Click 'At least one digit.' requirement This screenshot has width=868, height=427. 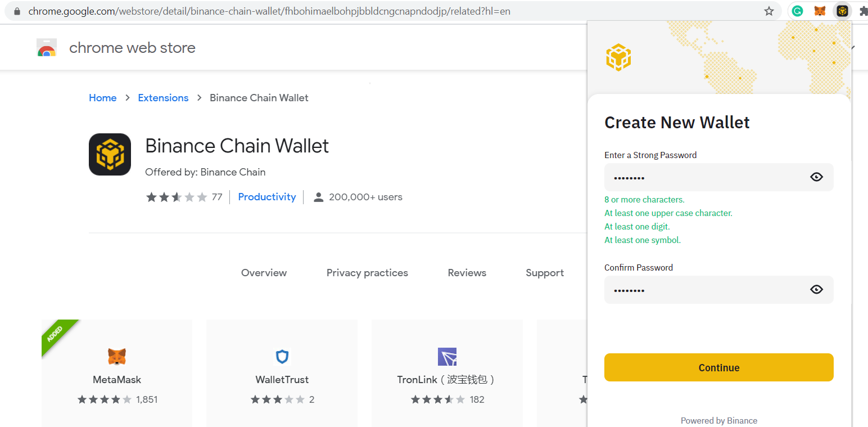point(637,227)
